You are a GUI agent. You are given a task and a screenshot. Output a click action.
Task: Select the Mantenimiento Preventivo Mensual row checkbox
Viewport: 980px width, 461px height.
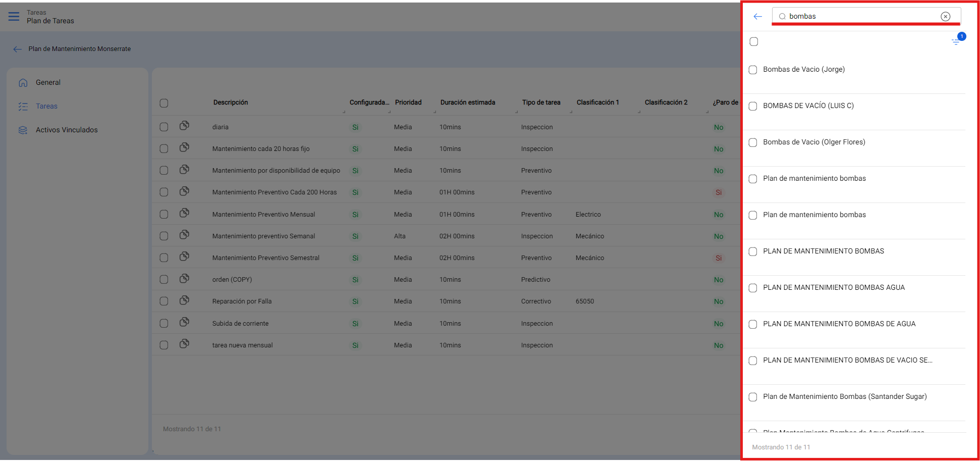pos(164,214)
